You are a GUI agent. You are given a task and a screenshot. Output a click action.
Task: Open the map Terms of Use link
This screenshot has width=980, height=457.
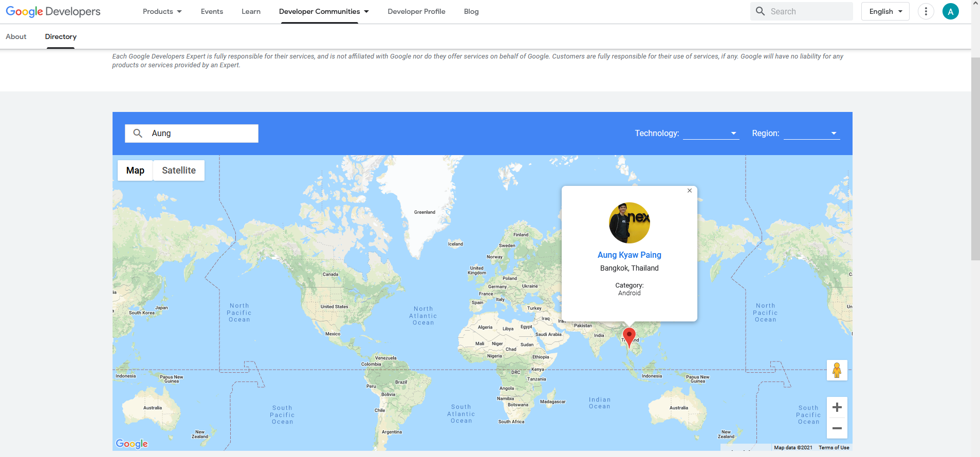(834, 448)
